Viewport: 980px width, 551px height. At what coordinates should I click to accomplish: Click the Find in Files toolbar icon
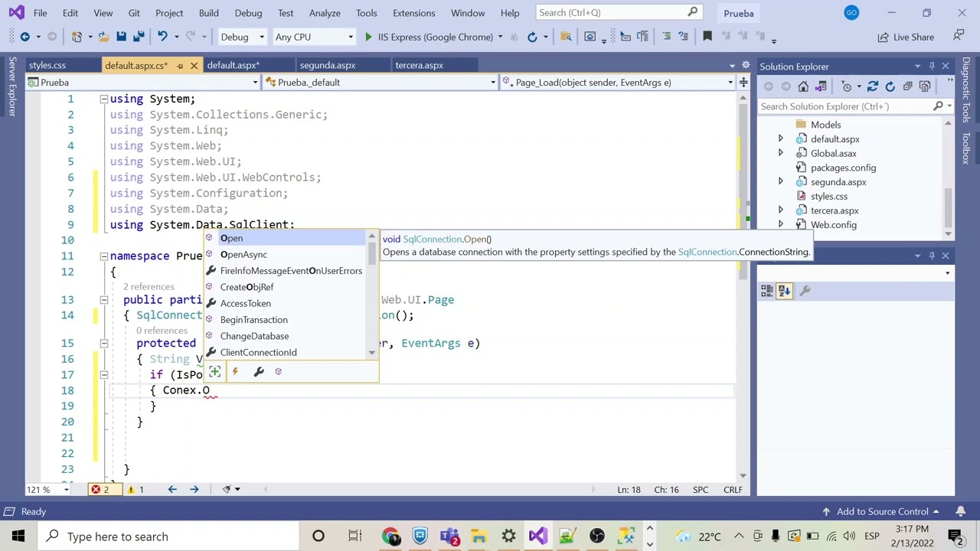[566, 37]
